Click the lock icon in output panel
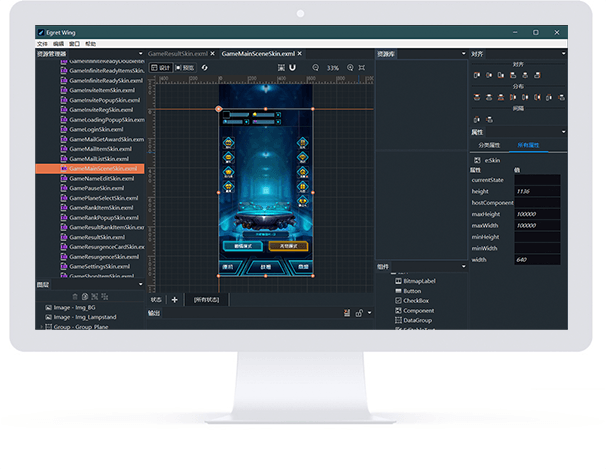The image size is (606, 469). pos(358,313)
